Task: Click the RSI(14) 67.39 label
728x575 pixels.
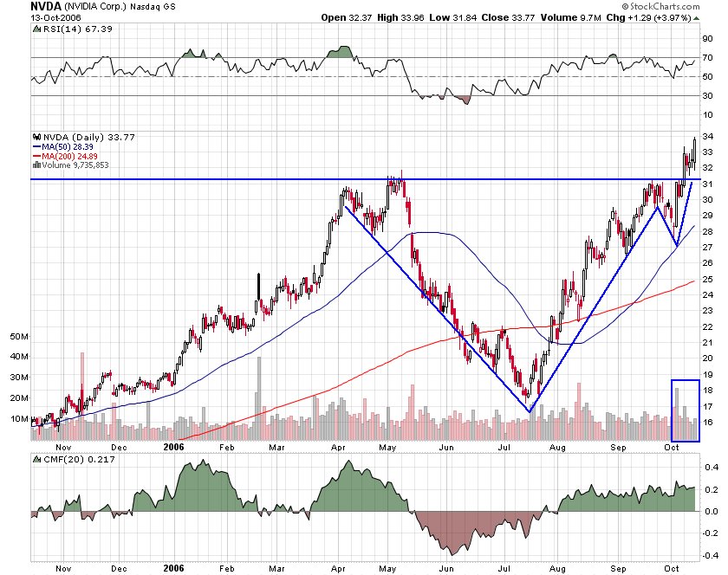Action: (x=77, y=29)
